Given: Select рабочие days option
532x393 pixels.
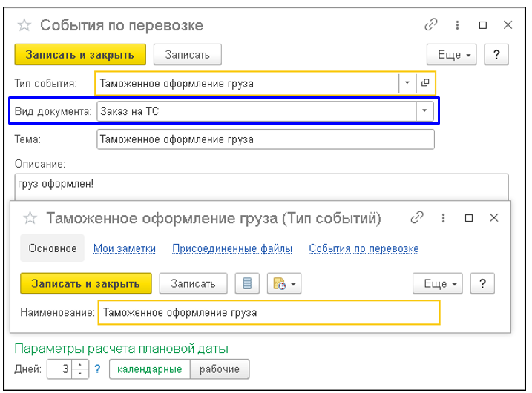Looking at the screenshot, I should pos(220,369).
